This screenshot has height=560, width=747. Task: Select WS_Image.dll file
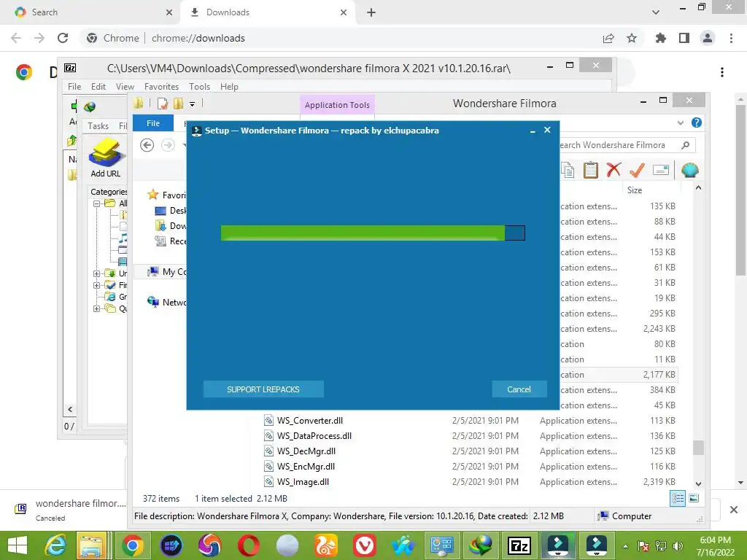[x=303, y=482]
